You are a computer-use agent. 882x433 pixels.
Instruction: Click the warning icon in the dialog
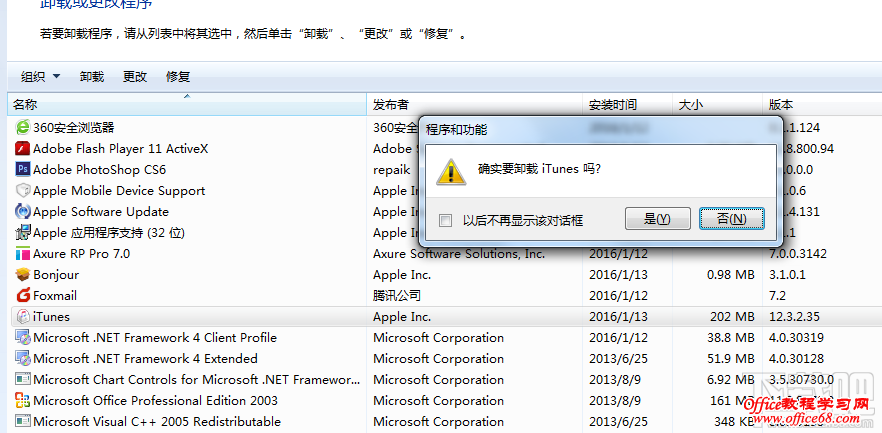(451, 170)
